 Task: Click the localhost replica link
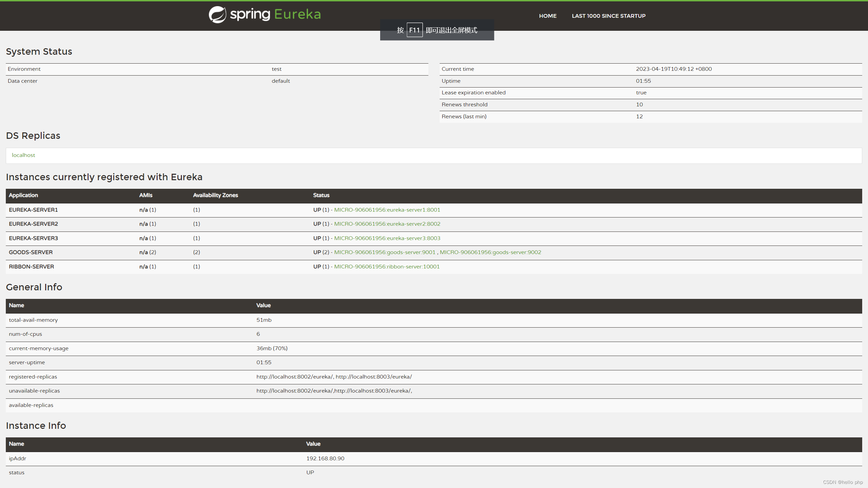23,155
